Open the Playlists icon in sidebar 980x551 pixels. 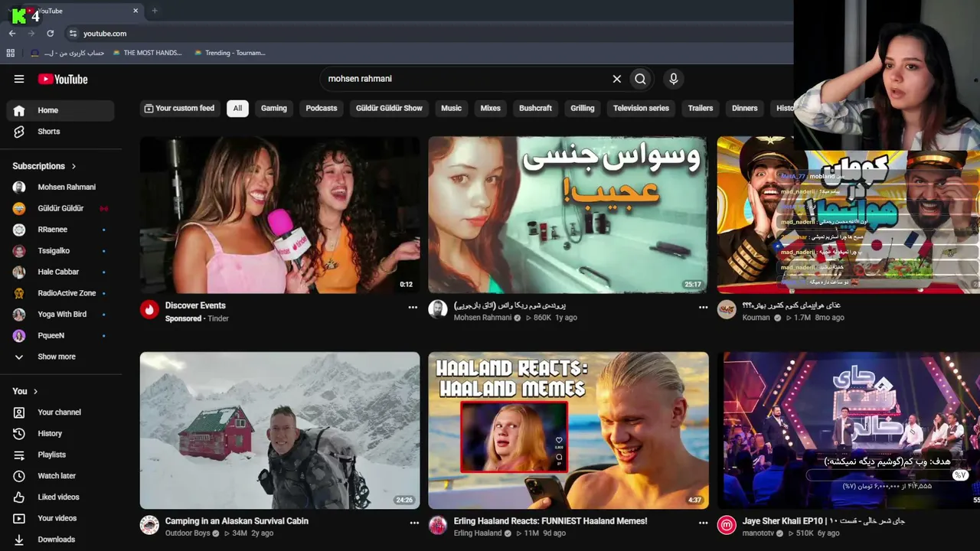(x=19, y=455)
